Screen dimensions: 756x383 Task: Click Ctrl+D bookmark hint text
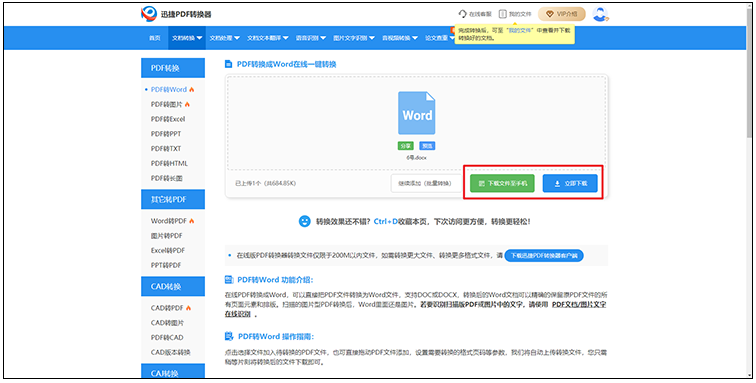click(386, 222)
